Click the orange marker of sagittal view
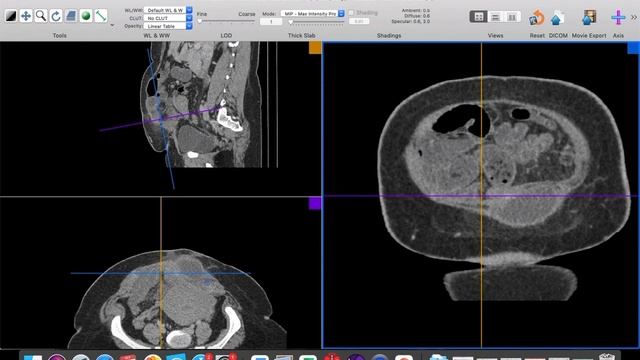 (x=315, y=47)
